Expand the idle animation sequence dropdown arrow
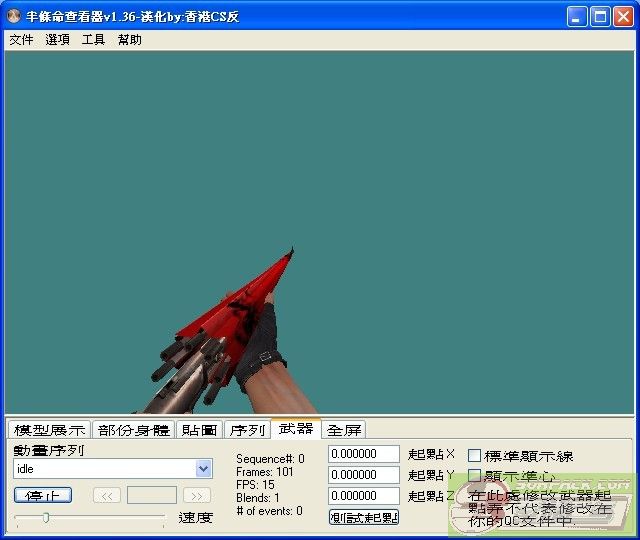 (203, 469)
